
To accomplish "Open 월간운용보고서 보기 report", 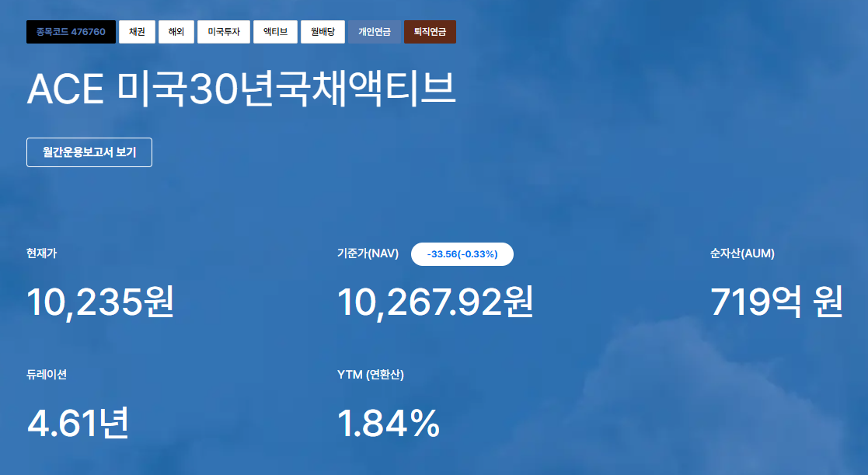I will (89, 152).
